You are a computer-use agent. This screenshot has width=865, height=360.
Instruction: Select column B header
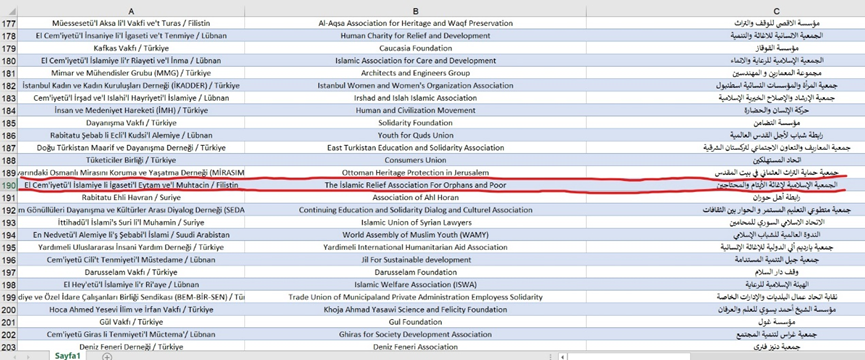[x=415, y=11]
